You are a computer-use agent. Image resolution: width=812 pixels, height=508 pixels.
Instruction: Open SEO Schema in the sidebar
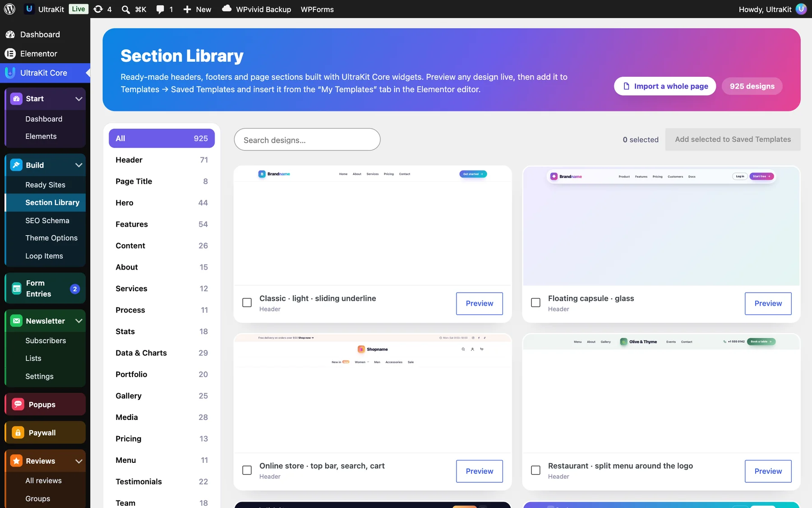(x=47, y=220)
